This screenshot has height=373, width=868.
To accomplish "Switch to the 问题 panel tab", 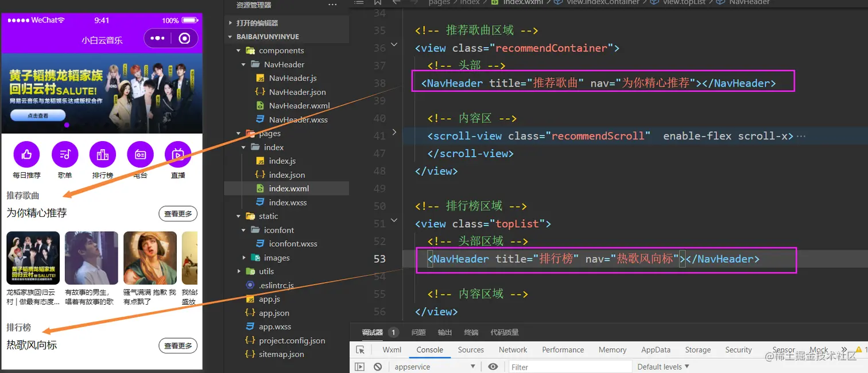I will point(419,332).
